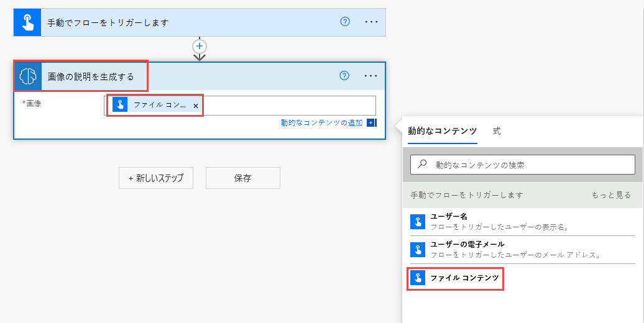Switch to the 動的なコンテンツ tab

[x=443, y=131]
